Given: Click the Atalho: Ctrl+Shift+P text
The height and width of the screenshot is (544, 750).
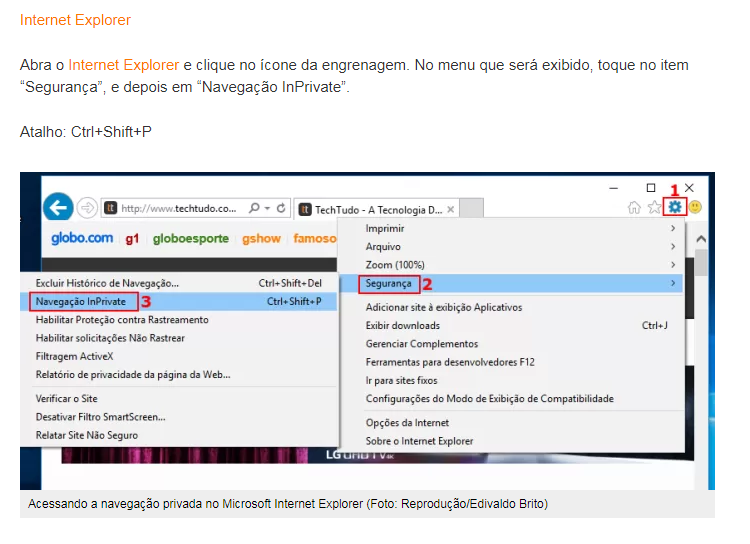Looking at the screenshot, I should click(86, 132).
